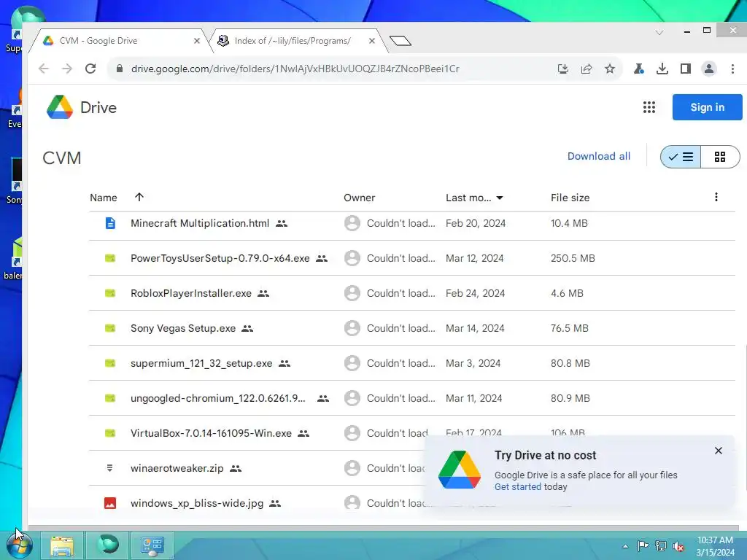747x560 pixels.
Task: Select the RobloxPlayerInstaller.exe file name
Action: point(191,293)
